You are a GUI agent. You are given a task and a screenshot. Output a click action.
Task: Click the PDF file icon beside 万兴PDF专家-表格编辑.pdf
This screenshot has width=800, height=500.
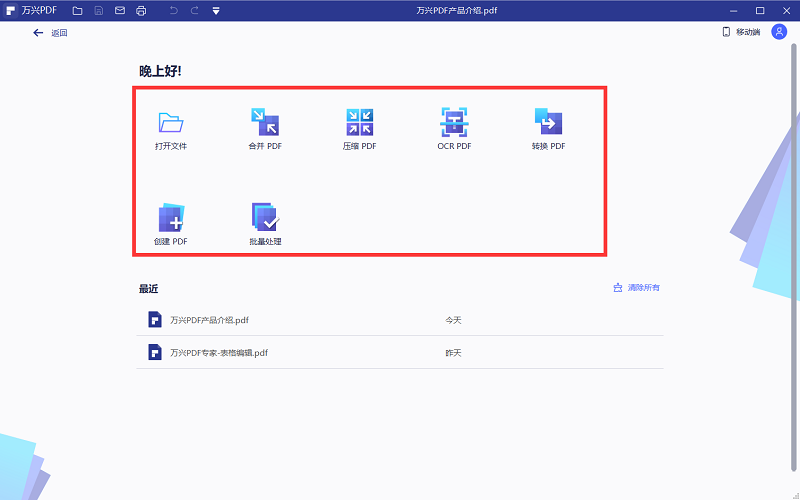click(155, 352)
